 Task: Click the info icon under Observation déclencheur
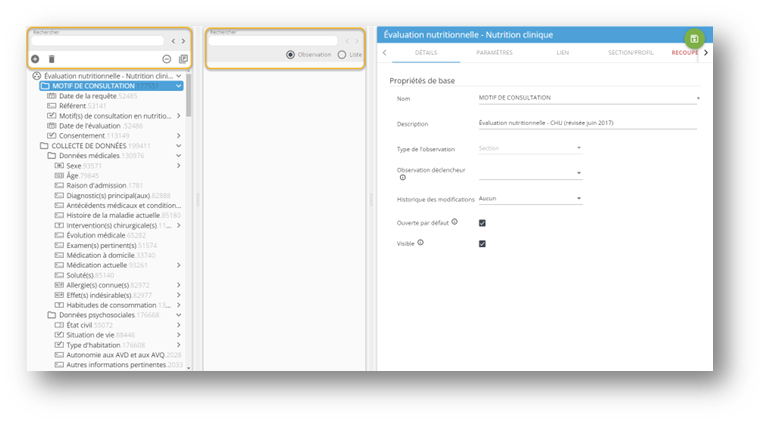[x=402, y=178]
